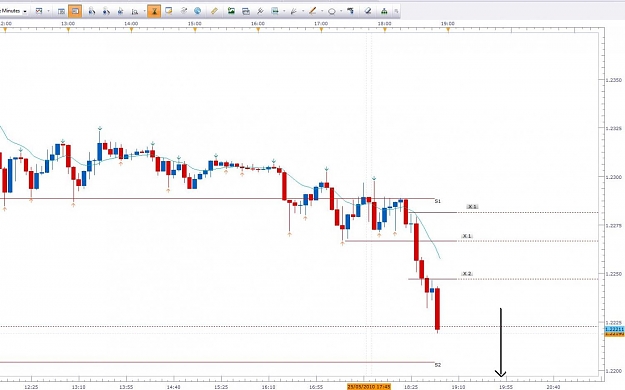
Task: Select the orange pencil line drawing tool
Action: (312, 11)
